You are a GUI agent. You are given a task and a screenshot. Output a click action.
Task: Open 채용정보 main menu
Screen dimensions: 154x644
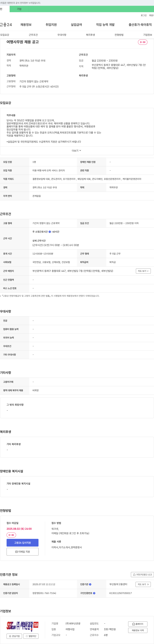point(26,25)
